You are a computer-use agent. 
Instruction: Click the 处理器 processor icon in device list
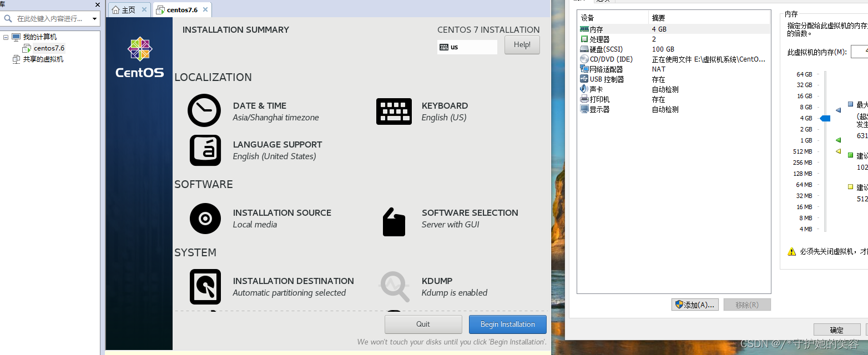(x=584, y=39)
